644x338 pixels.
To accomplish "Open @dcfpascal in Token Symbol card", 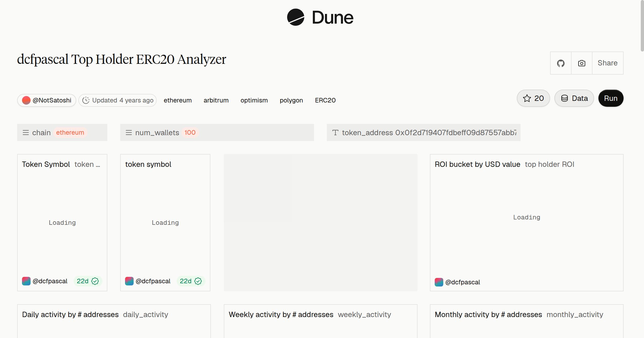I will pyautogui.click(x=50, y=281).
